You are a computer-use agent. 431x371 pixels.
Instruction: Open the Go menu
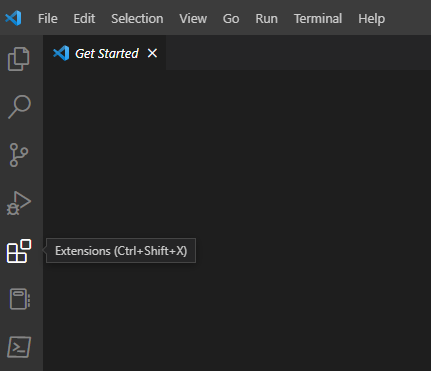(x=231, y=18)
